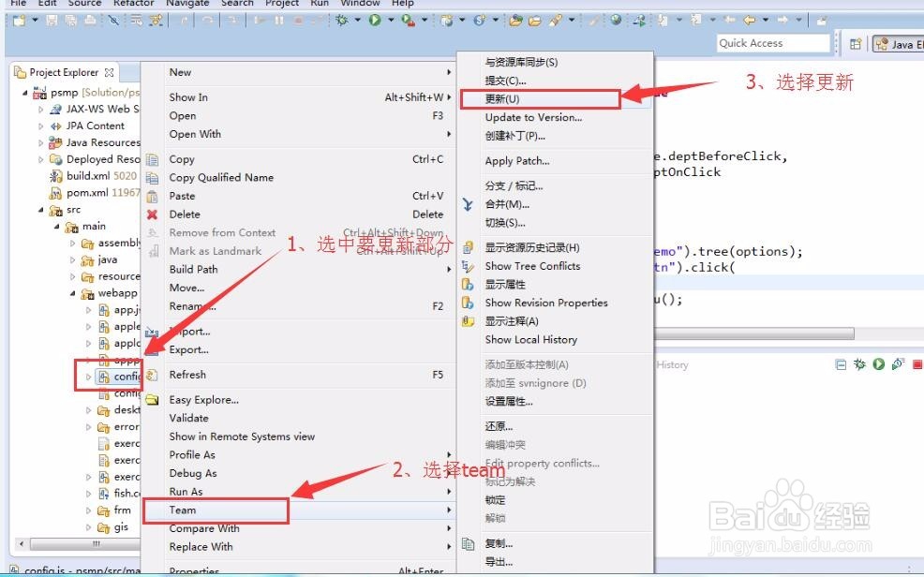The image size is (924, 577).
Task: Select Compare With in context menu
Action: [x=299, y=528]
